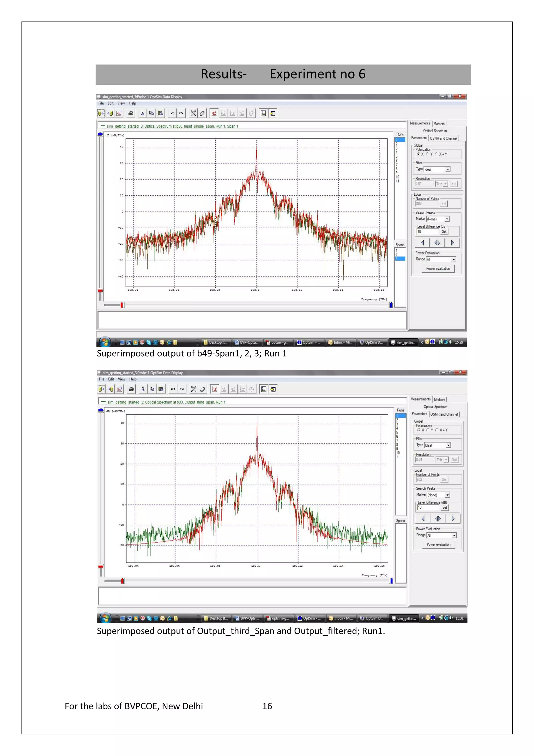The width and height of the screenshot is (534, 756).
Task: Open Marker (None) dropdown in Output_third_span window
Action: click(447, 495)
